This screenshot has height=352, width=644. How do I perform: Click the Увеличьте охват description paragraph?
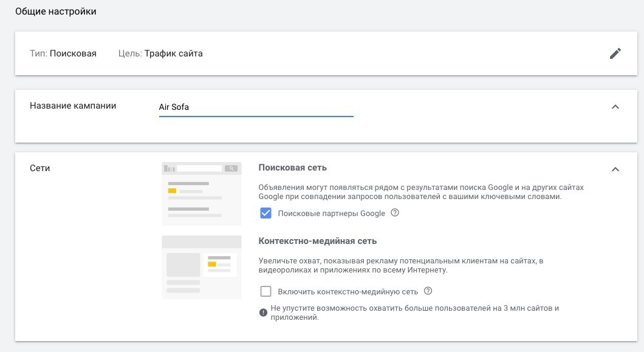pyautogui.click(x=401, y=265)
